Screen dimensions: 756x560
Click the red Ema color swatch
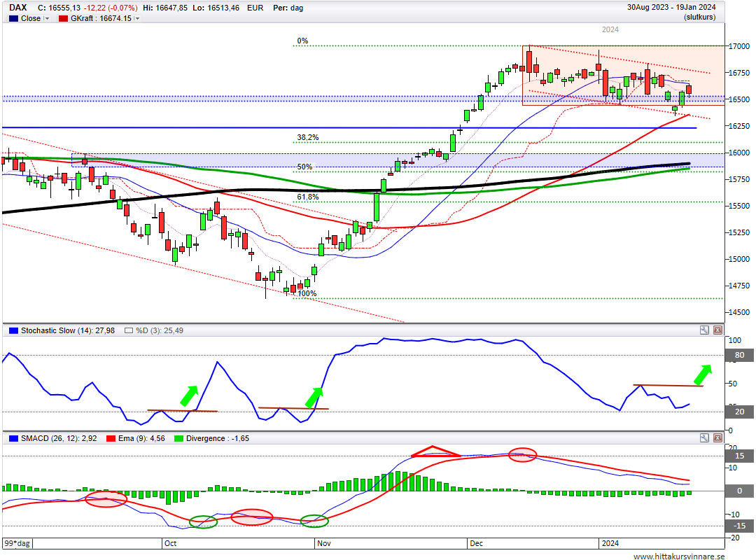[111, 438]
